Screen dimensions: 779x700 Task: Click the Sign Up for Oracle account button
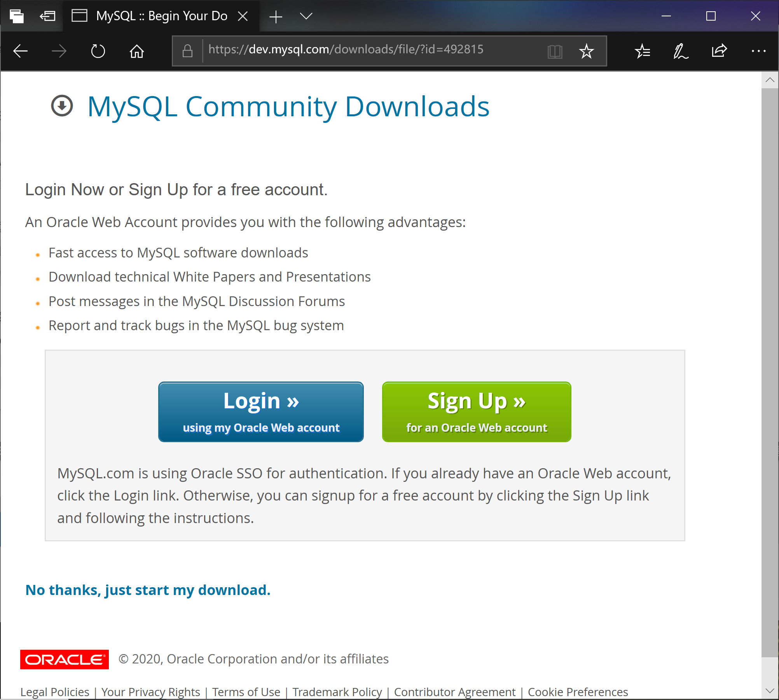point(476,411)
